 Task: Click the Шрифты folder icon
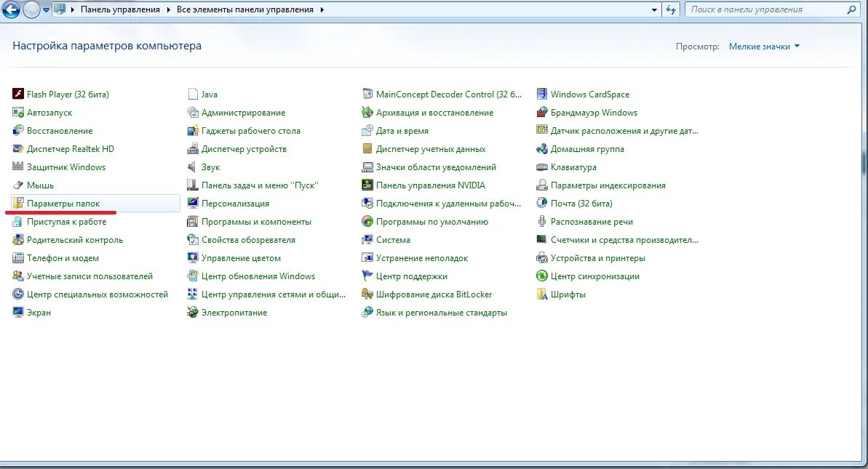[x=542, y=294]
